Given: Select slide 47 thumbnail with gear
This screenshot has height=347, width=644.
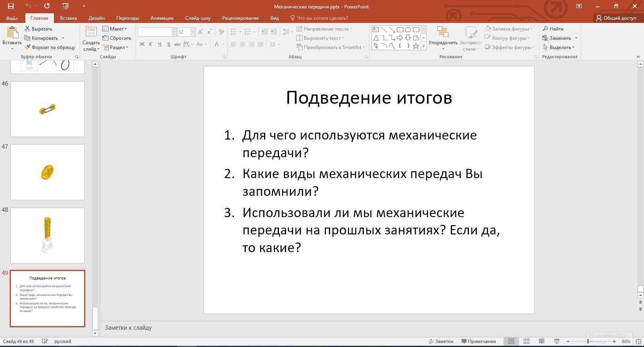Looking at the screenshot, I should point(47,172).
